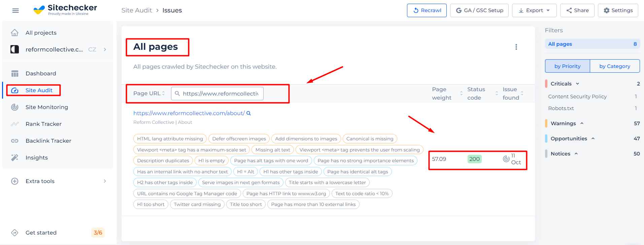Click the Site Monitoring radar icon
Screen dimensions: 644x245
[15, 107]
